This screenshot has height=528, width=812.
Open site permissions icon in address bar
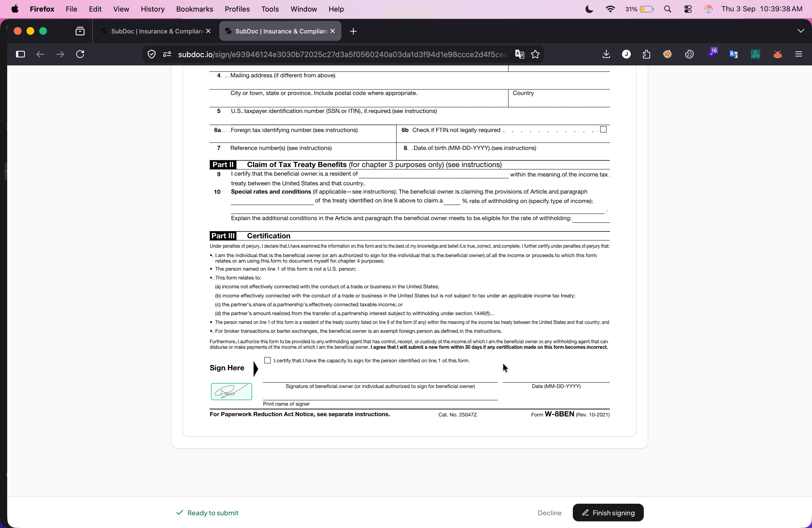[167, 54]
